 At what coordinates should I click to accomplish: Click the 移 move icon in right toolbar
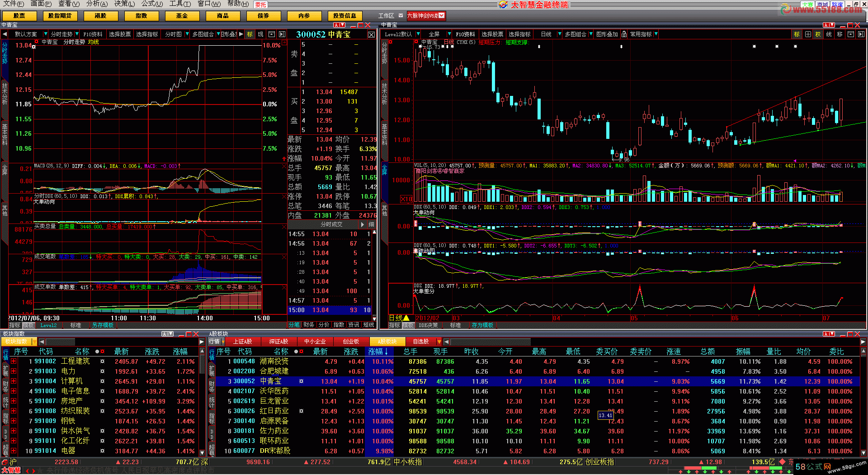point(840,34)
